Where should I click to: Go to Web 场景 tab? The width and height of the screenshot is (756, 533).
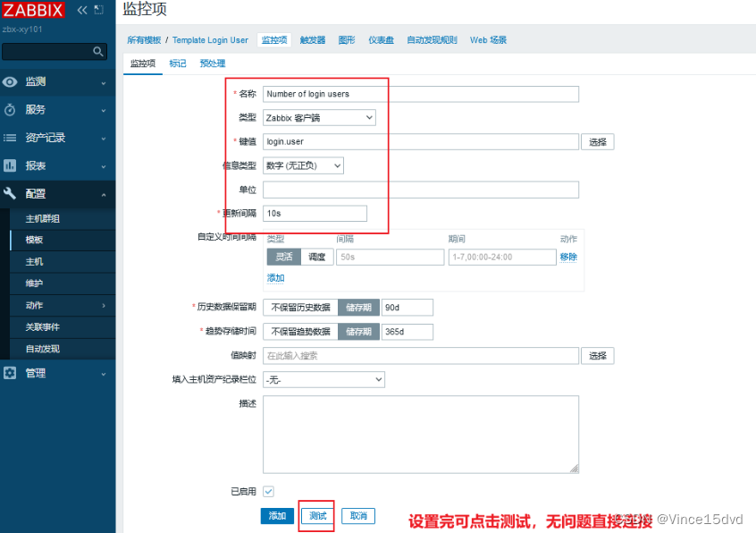[489, 40]
